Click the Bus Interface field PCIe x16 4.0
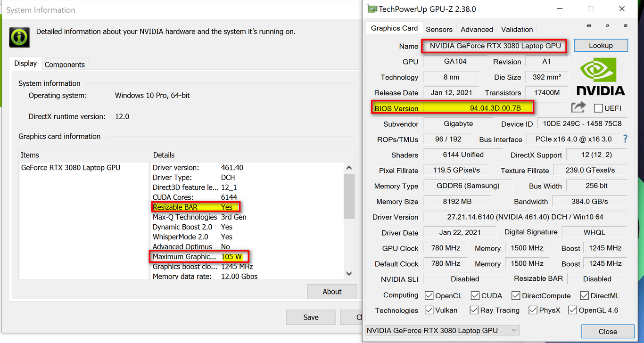The height and width of the screenshot is (343, 644). coord(573,139)
